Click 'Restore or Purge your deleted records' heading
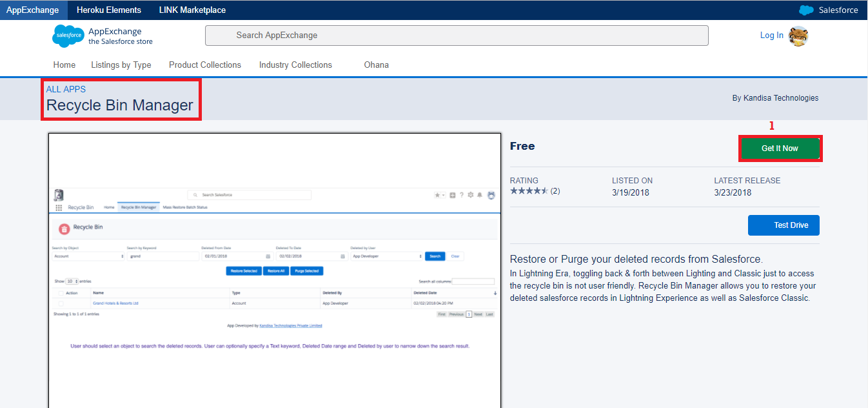Image resolution: width=868 pixels, height=408 pixels. coord(636,259)
